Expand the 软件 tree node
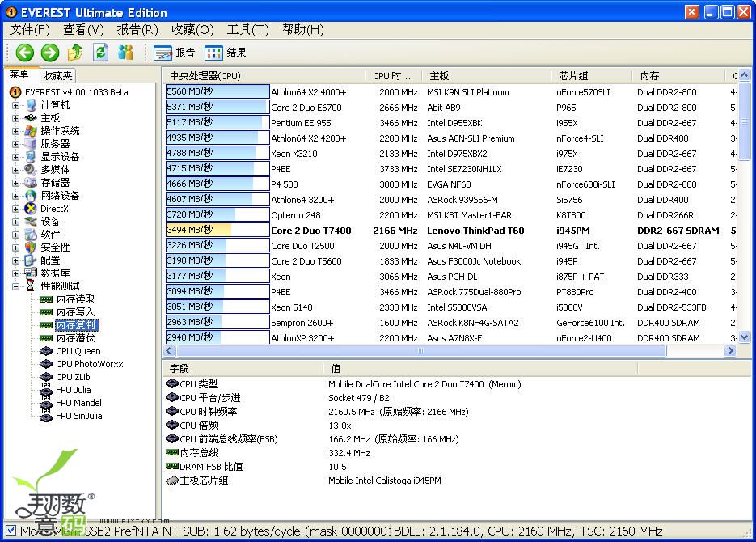This screenshot has height=542, width=756. click(x=16, y=235)
